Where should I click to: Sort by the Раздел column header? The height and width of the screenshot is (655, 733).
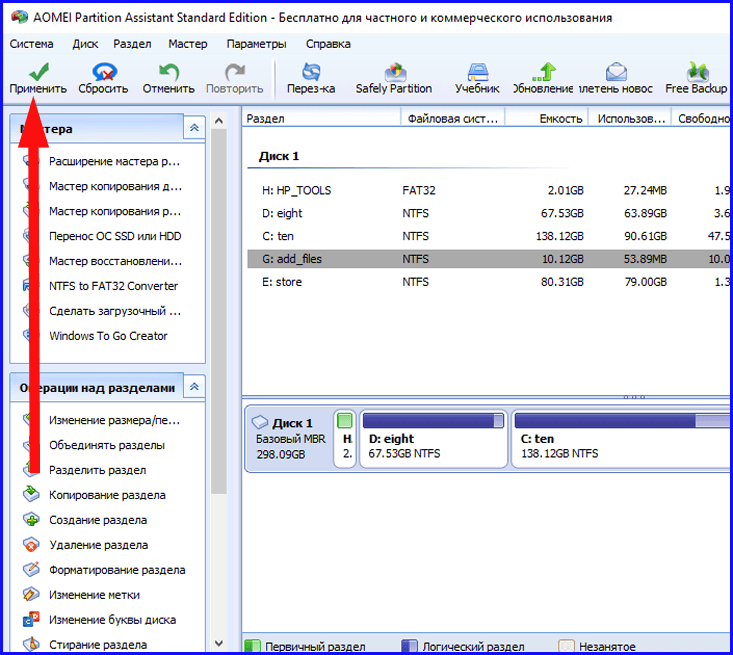(322, 118)
